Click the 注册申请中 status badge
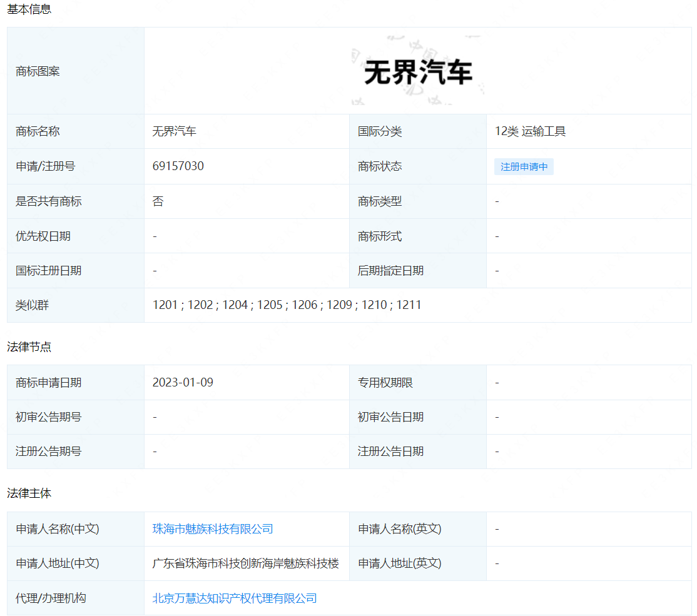This screenshot has height=616, width=697. (x=524, y=167)
